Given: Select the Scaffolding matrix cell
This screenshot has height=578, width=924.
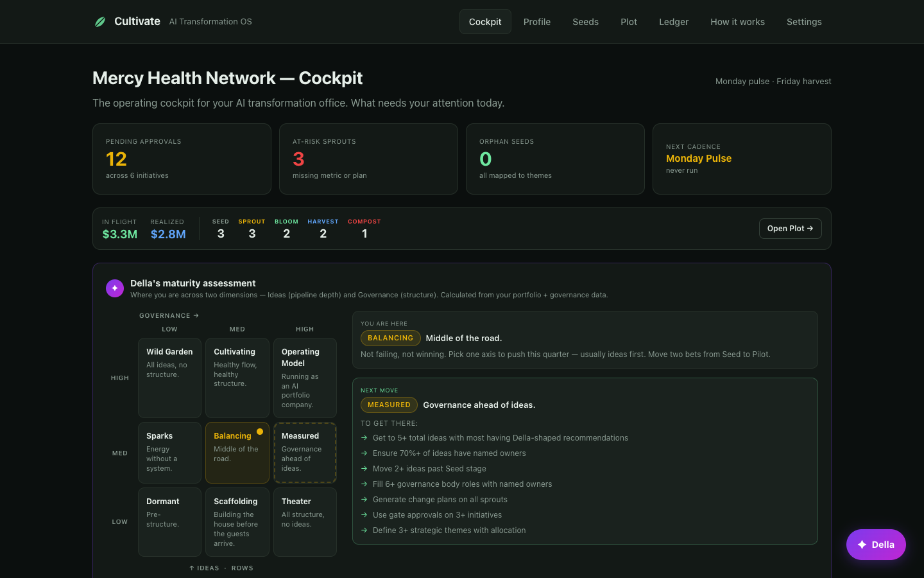Looking at the screenshot, I should point(237,522).
